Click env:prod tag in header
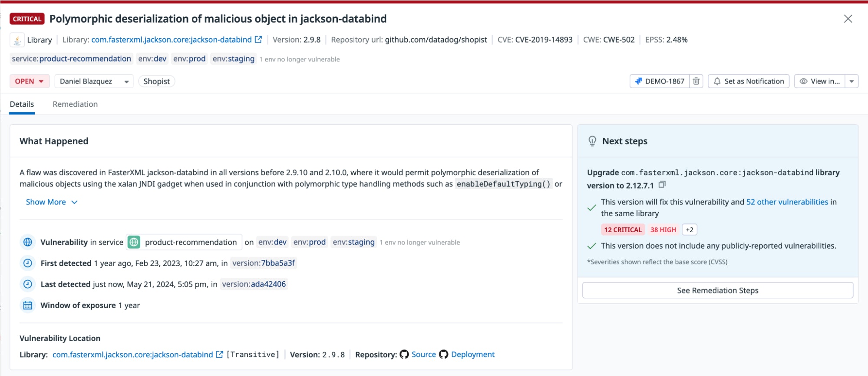The image size is (868, 376). [x=189, y=59]
